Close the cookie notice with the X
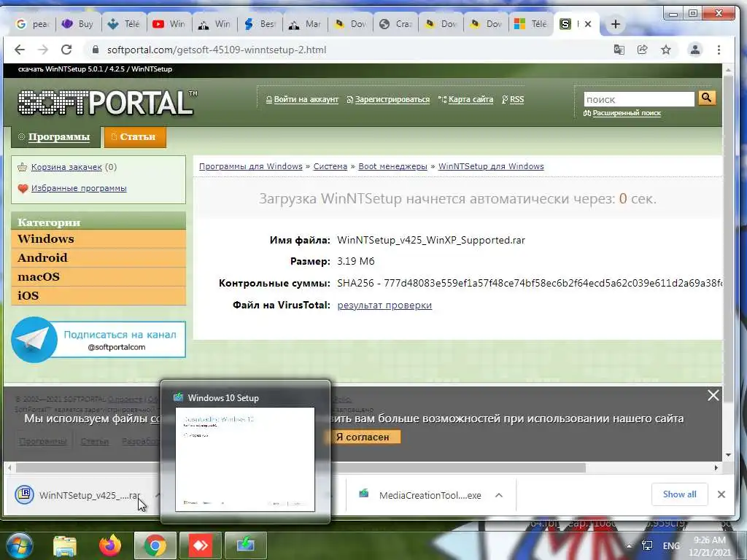747x560 pixels. (x=713, y=395)
